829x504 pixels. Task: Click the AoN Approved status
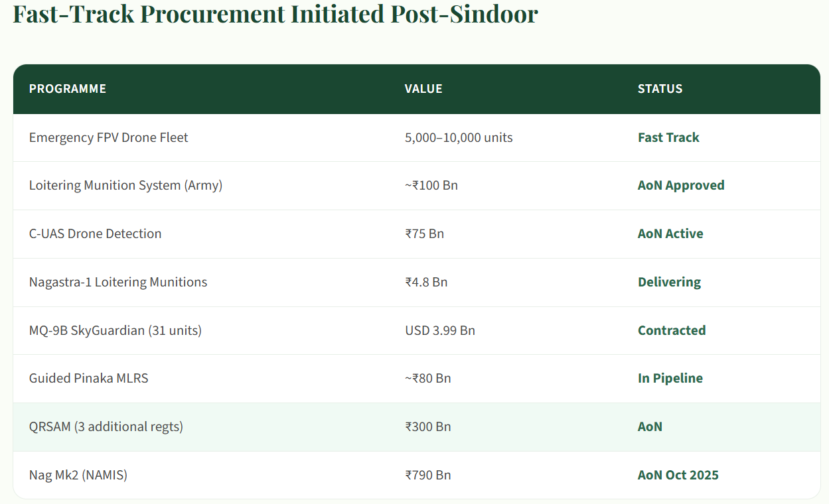point(681,186)
